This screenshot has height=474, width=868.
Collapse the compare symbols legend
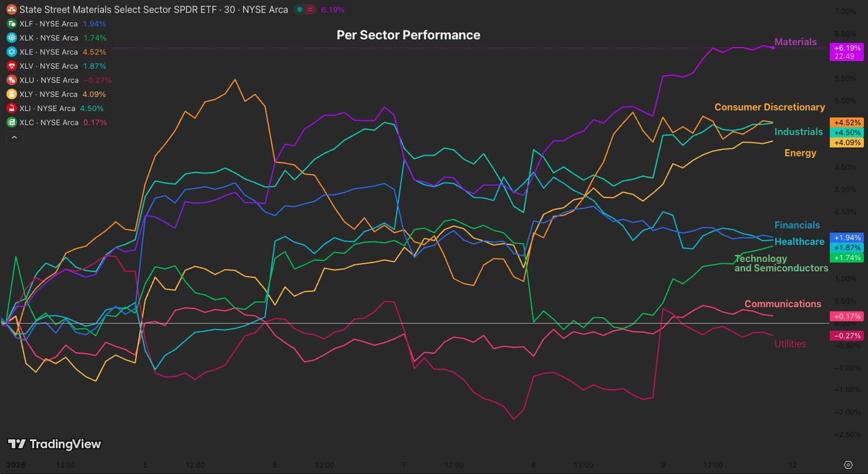pos(14,137)
